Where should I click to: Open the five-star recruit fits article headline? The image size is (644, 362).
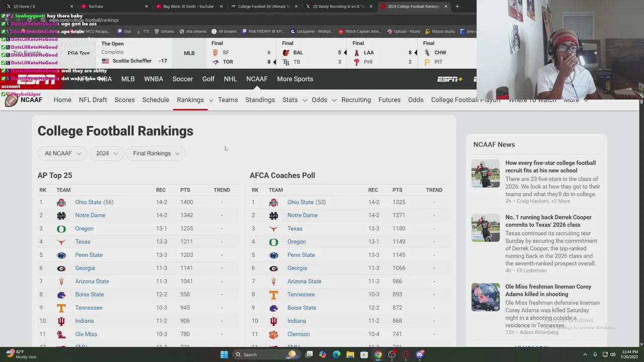coord(550,167)
